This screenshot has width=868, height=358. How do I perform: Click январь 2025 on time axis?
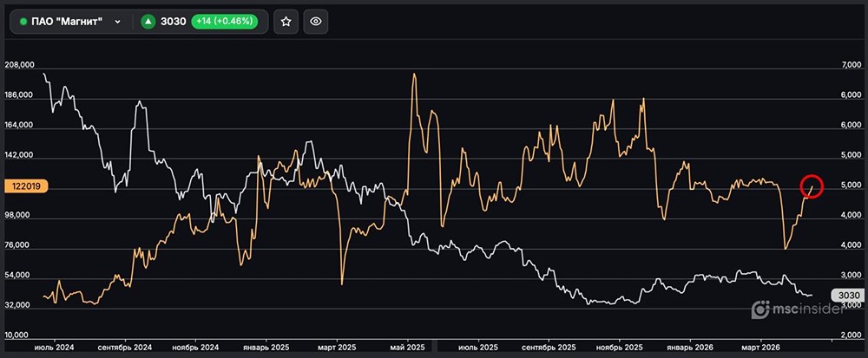pos(266,348)
